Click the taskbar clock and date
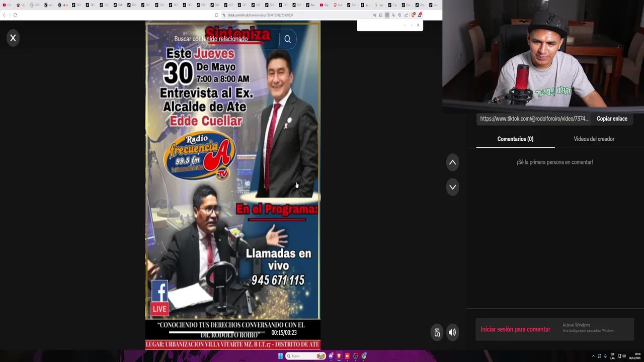644x362 pixels. (x=634, y=356)
